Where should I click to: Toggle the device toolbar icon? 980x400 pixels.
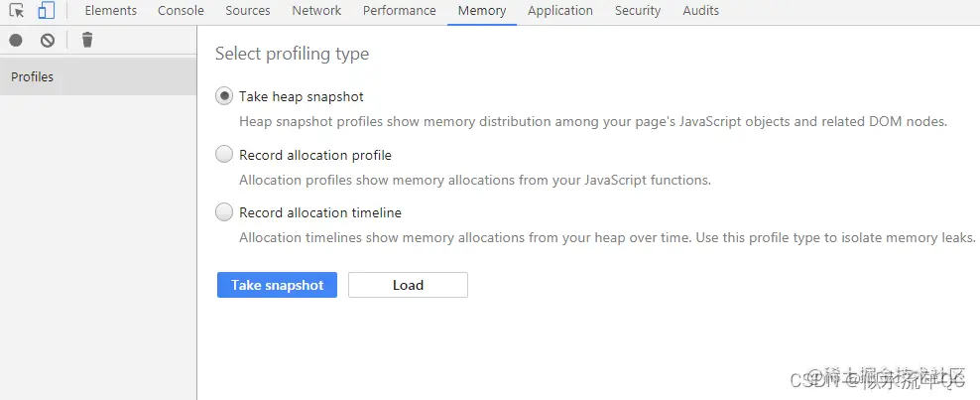[46, 11]
